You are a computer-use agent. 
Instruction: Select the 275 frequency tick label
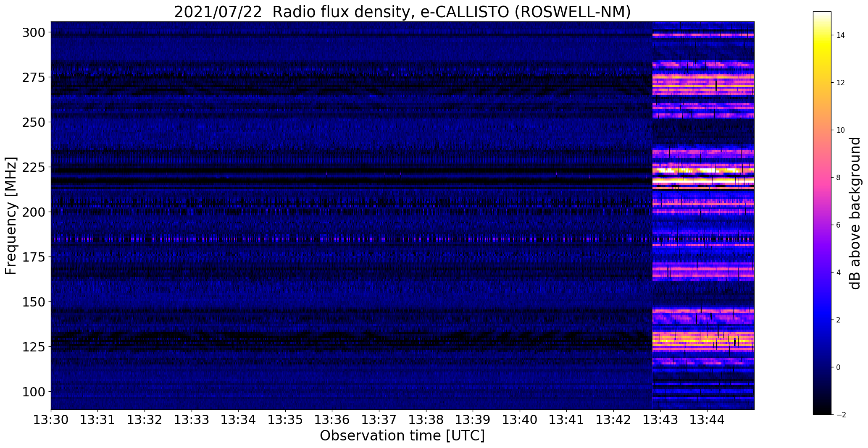click(x=34, y=77)
